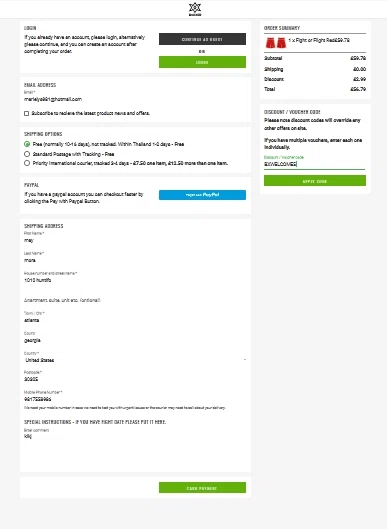
Task: Open the red shorts product thumbnail
Action: [276, 43]
